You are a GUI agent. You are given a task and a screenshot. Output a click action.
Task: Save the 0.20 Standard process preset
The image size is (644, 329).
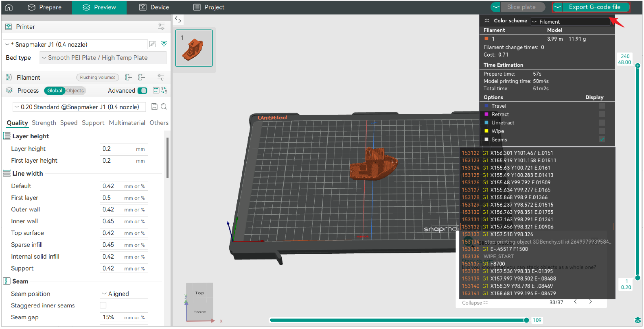pos(154,107)
